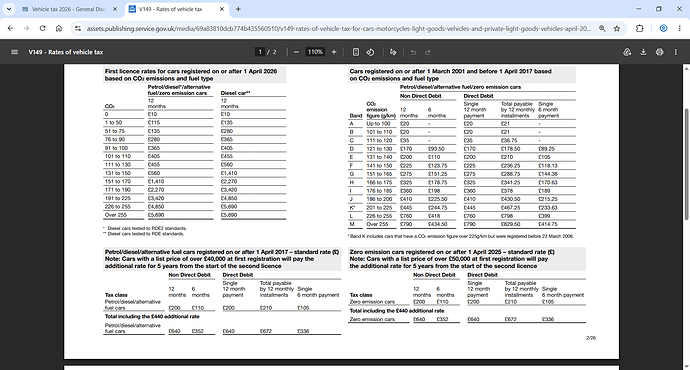This screenshot has height=370, width=690.
Task: Click the 'Diesel car**' column header
Action: tap(235, 93)
